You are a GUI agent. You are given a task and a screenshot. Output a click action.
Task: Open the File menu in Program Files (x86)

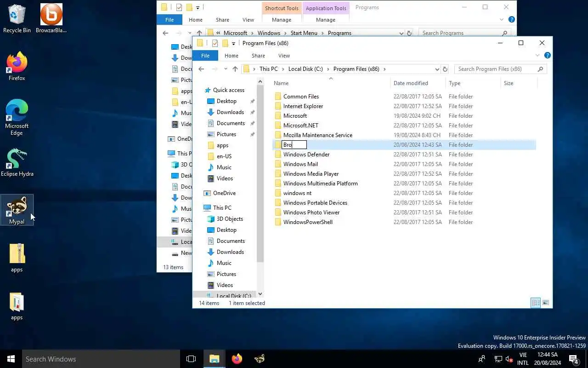tap(205, 56)
